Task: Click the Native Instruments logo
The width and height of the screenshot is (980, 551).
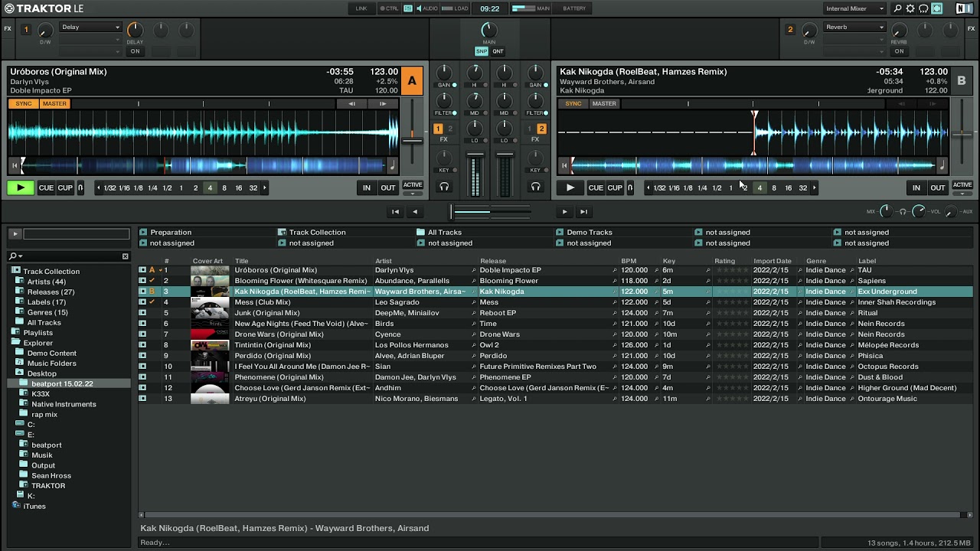Action: click(x=965, y=8)
